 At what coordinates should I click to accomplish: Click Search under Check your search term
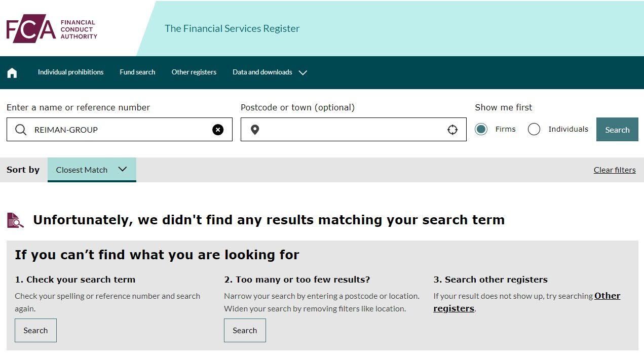[35, 330]
